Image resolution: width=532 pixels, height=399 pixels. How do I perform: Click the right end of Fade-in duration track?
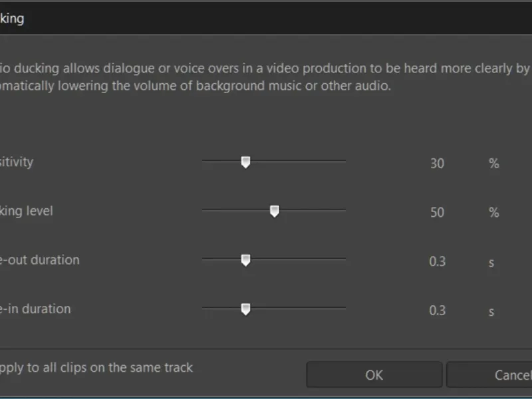pos(343,308)
